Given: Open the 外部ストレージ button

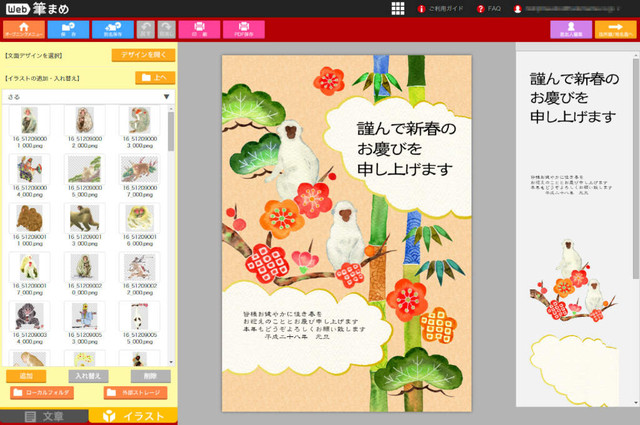Looking at the screenshot, I should coord(136,393).
